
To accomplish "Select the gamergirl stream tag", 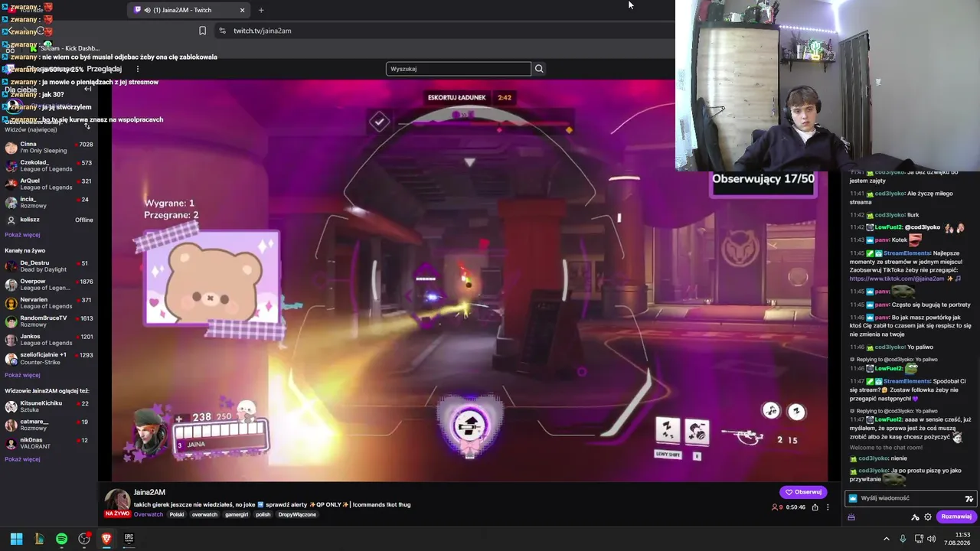I will [237, 514].
